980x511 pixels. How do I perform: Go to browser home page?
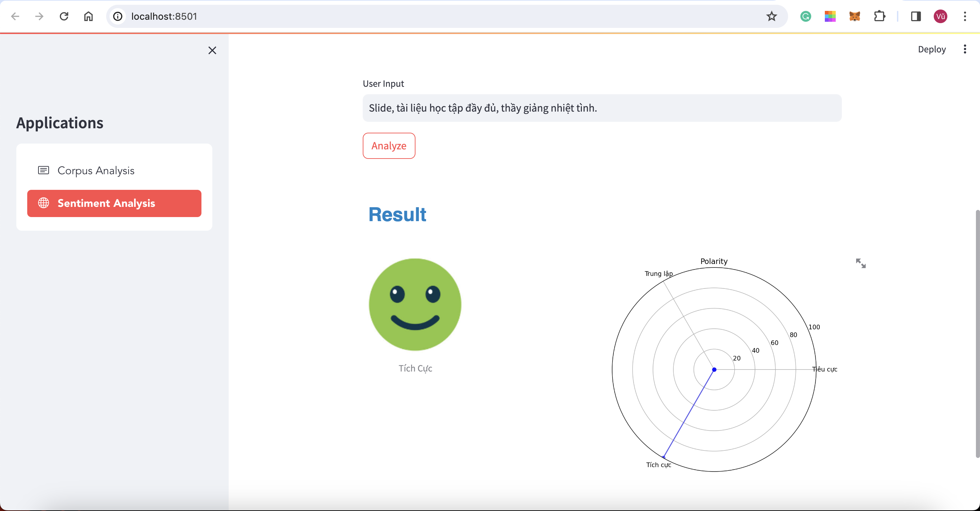coord(88,16)
